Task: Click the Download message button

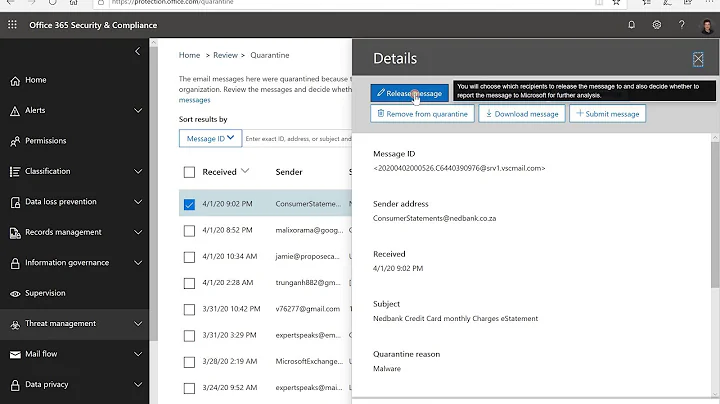Action: (522, 114)
